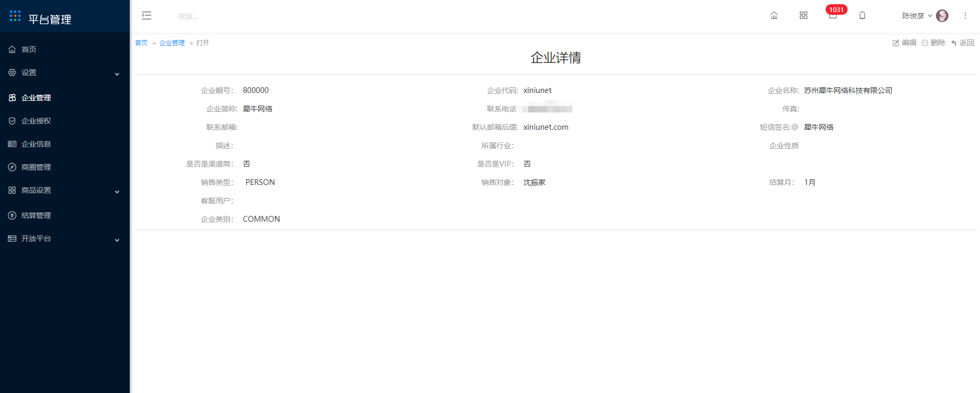Open the 陈俊彦 user dropdown
The image size is (980, 393).
[917, 16]
